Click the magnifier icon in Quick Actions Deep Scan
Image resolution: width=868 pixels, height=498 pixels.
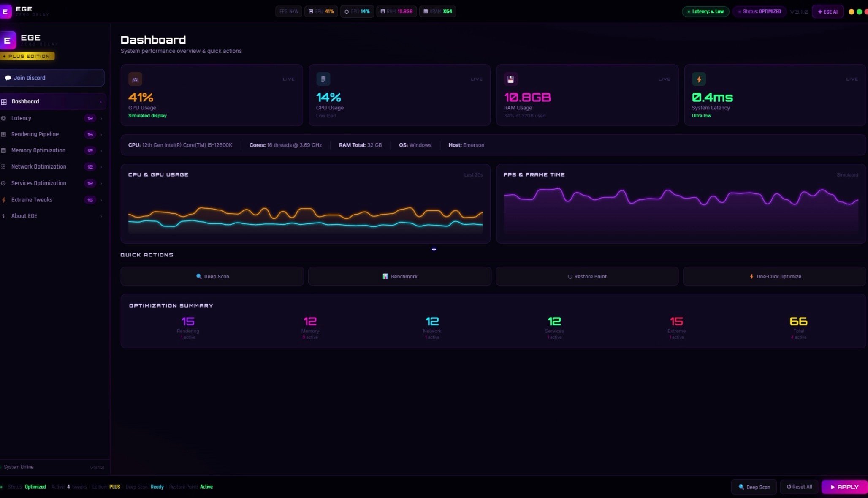coord(199,276)
